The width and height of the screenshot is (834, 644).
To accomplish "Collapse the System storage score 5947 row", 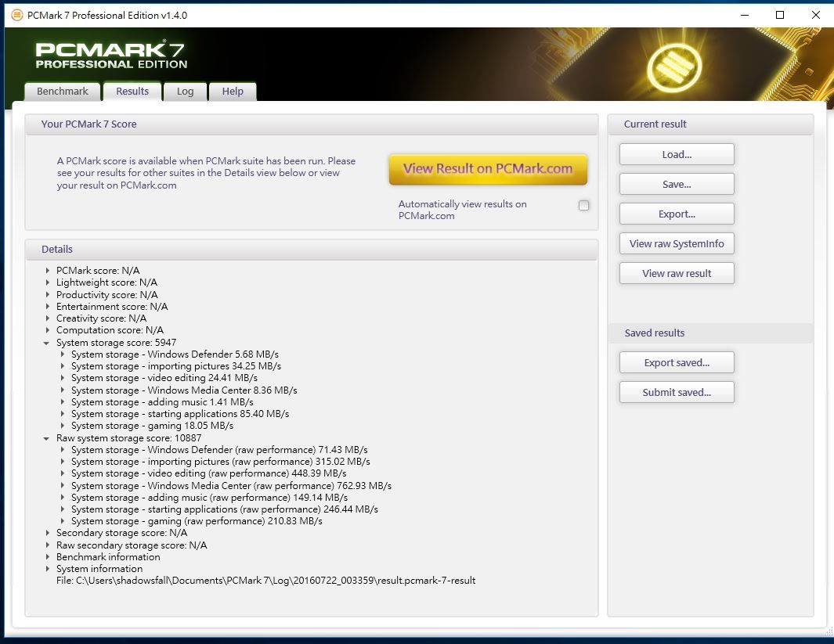I will (46, 343).
